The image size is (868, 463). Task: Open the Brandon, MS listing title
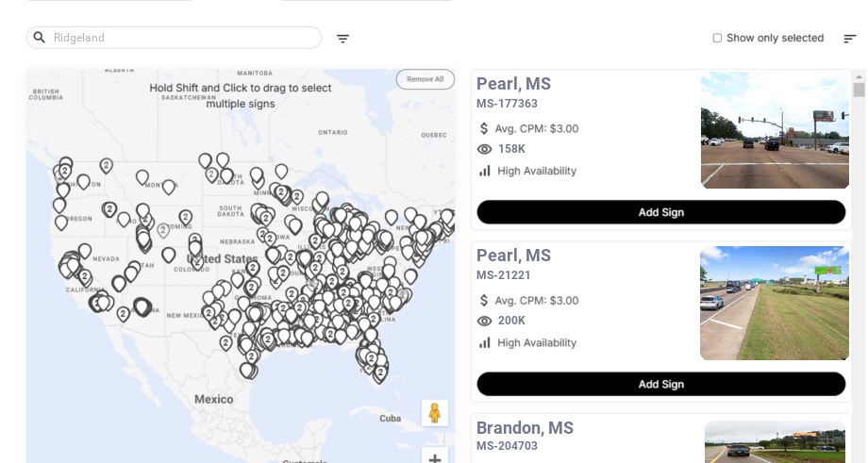click(525, 428)
